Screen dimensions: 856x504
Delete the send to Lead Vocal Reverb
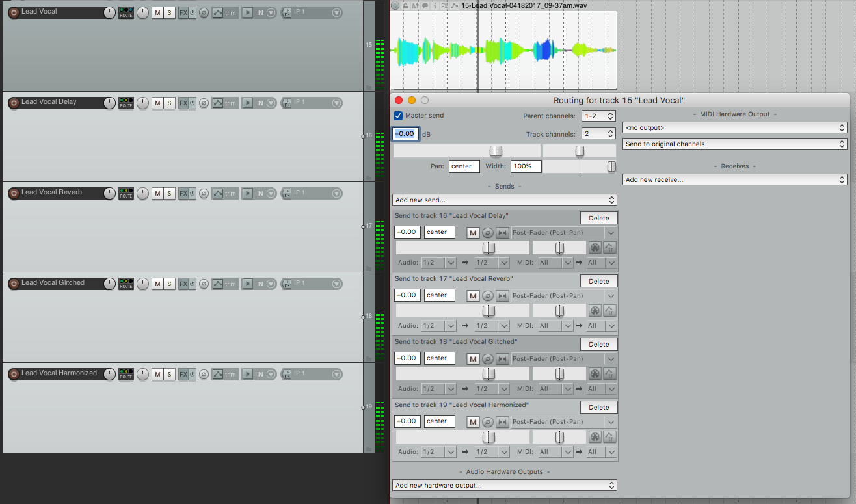point(598,281)
